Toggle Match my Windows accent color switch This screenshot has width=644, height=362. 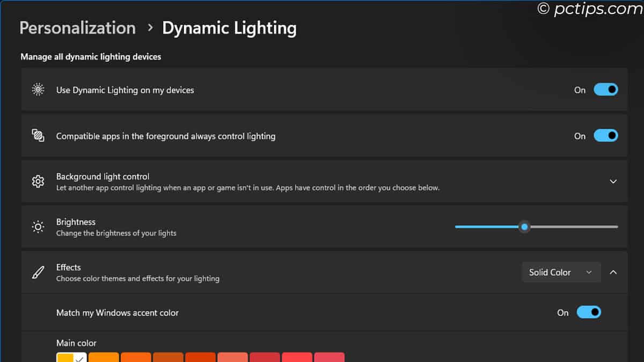588,312
